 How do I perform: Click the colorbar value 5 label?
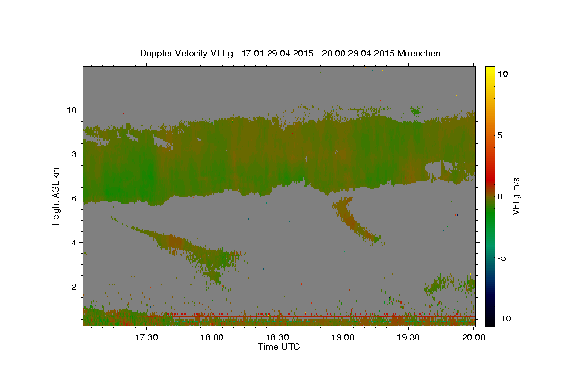pyautogui.click(x=500, y=135)
